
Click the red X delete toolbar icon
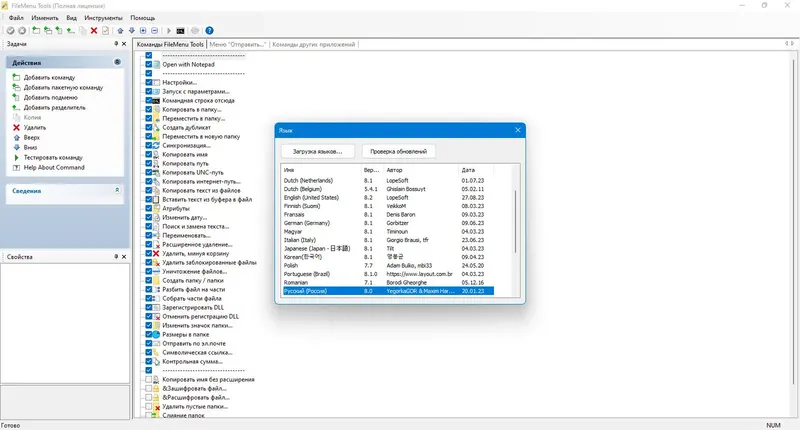point(94,31)
